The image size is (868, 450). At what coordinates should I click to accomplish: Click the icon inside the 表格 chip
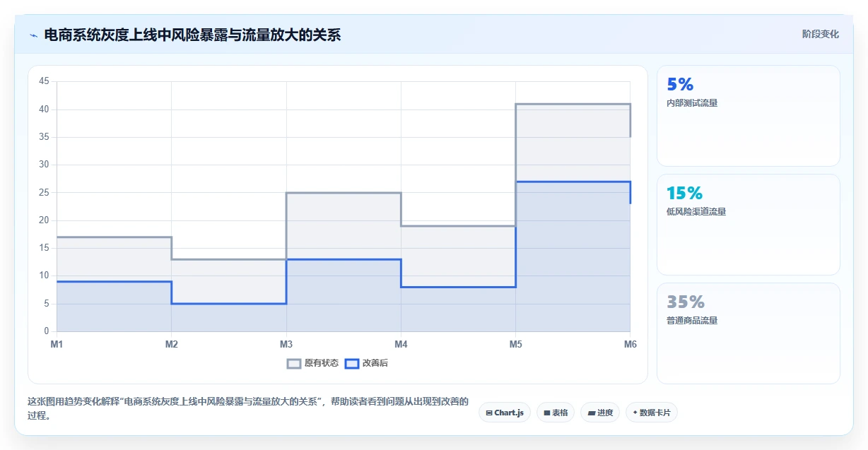[x=547, y=413]
